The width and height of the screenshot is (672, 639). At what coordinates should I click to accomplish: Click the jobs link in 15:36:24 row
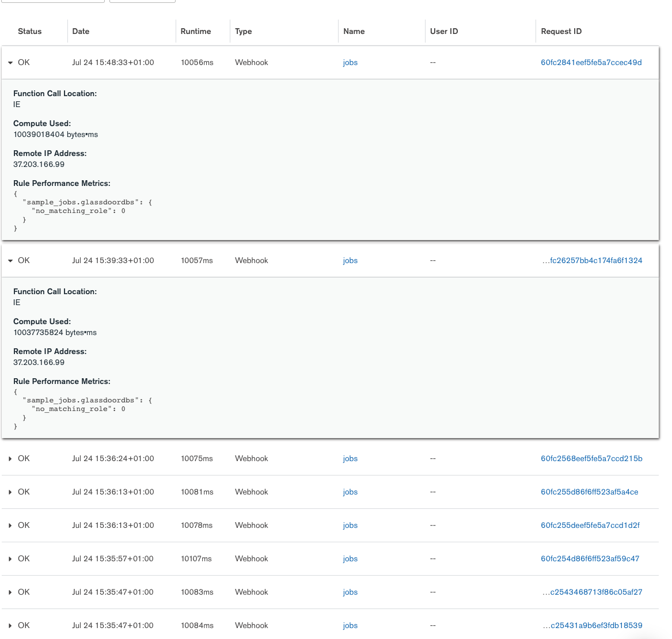[x=350, y=459]
